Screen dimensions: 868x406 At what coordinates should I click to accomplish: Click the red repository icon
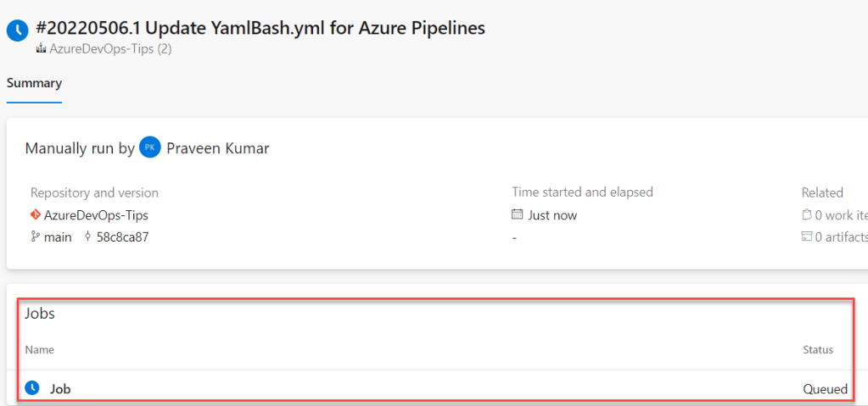point(36,215)
